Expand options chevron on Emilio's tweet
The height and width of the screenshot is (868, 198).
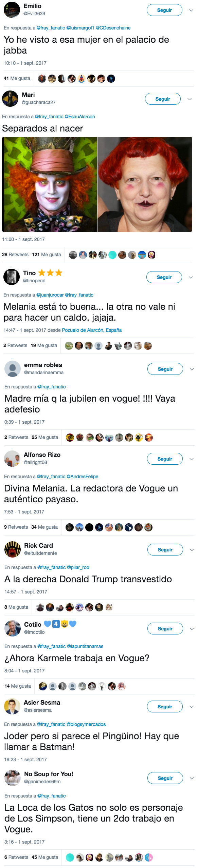point(191,11)
